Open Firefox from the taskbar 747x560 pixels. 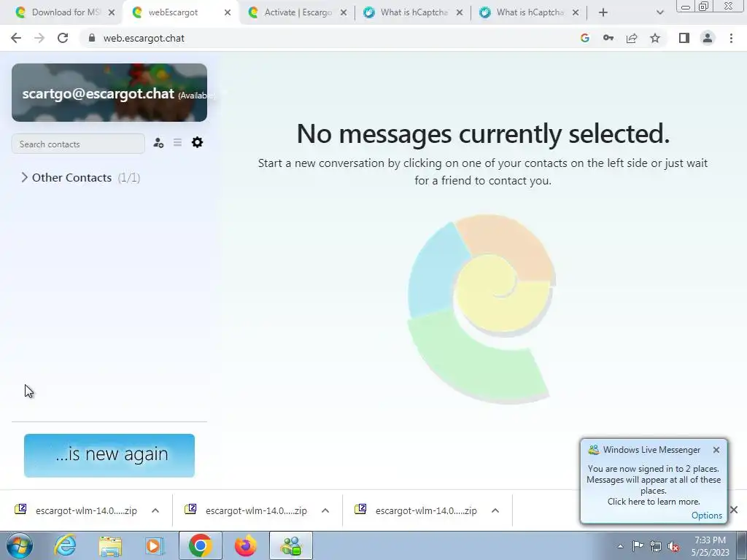tap(245, 545)
